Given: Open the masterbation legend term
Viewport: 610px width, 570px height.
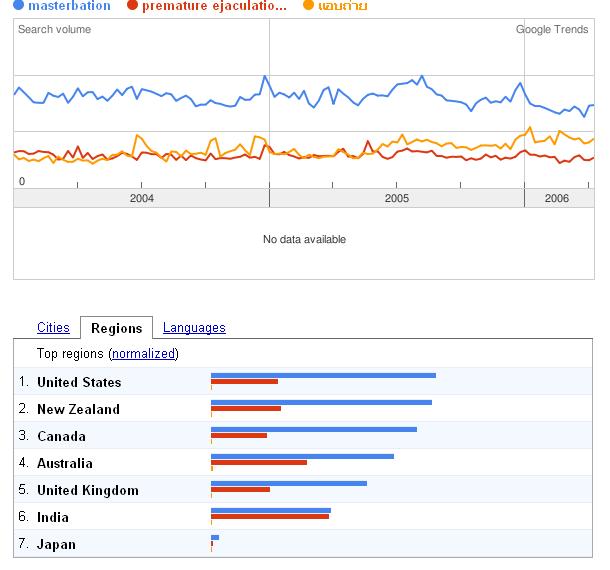Looking at the screenshot, I should coord(69,5).
